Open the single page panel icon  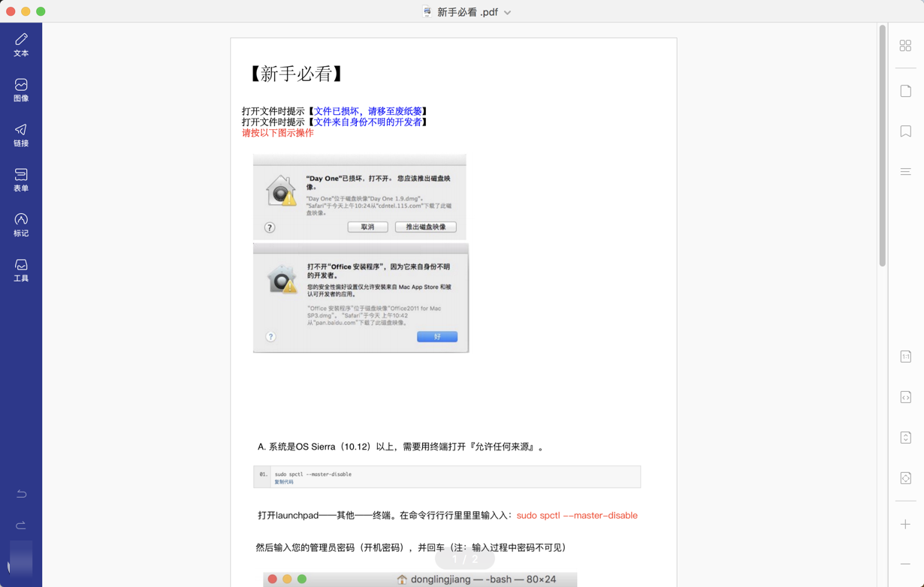pyautogui.click(x=905, y=91)
